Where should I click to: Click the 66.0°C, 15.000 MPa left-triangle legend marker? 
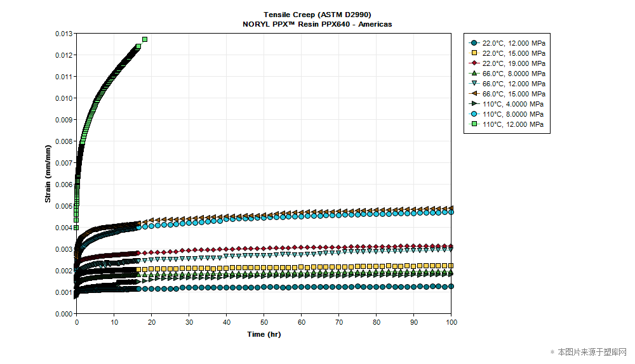coord(474,94)
